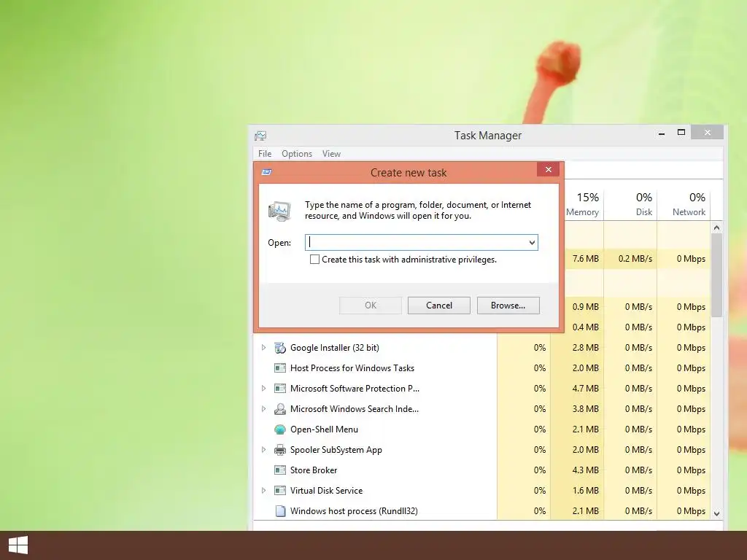Open the dropdown arrow in Open field
Image resolution: width=747 pixels, height=560 pixels.
pos(532,243)
